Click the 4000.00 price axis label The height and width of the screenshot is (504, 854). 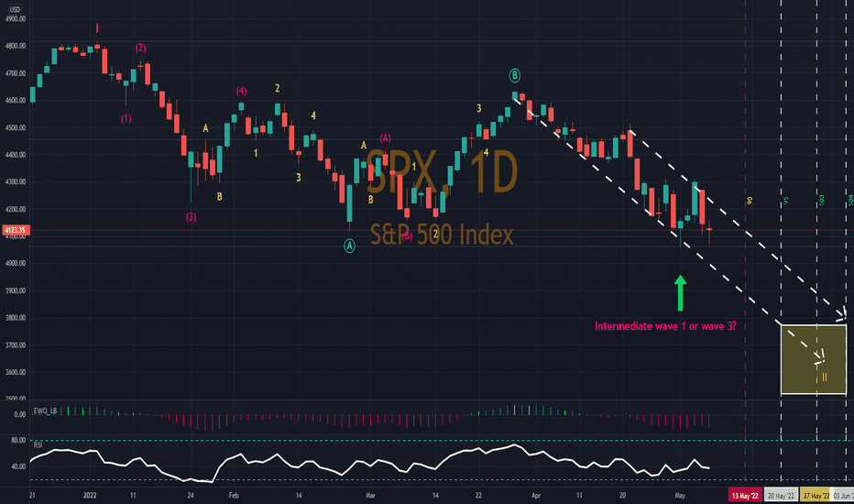(16, 263)
